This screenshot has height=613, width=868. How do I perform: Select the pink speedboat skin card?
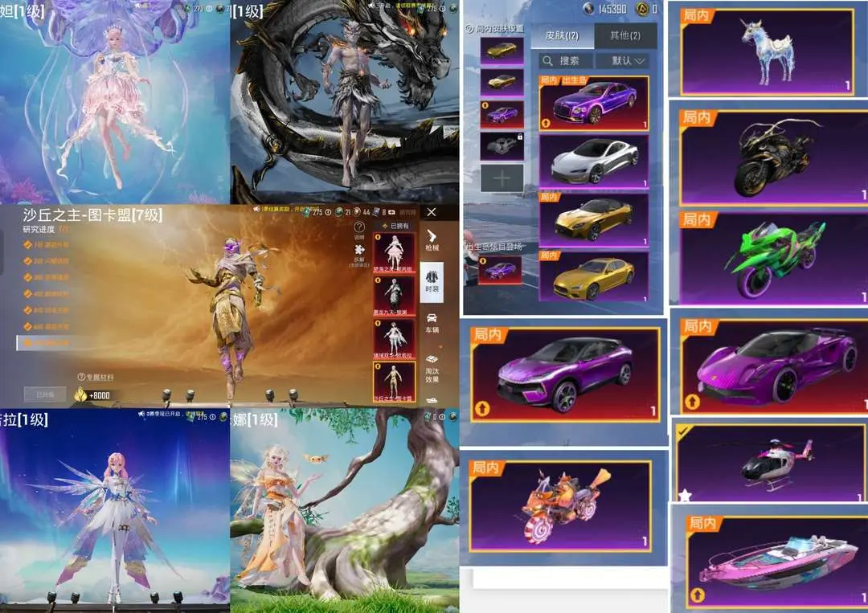click(x=776, y=561)
